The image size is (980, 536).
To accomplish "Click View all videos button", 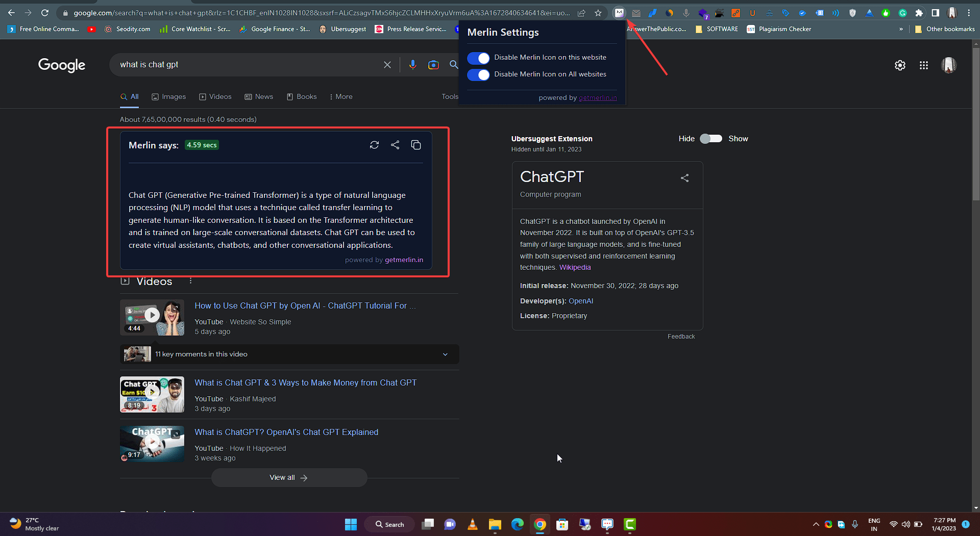I will [289, 478].
